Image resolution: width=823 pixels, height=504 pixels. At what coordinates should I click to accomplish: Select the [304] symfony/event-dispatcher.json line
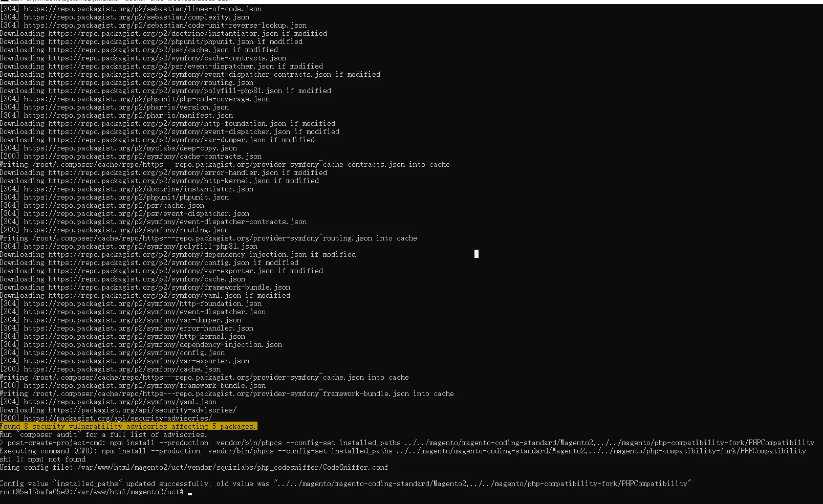(x=133, y=312)
